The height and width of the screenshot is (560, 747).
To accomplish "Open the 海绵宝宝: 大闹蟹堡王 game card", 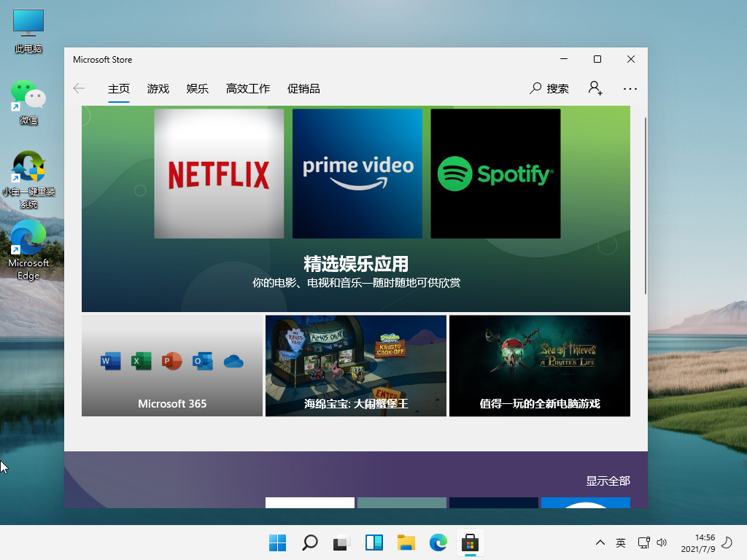I will [356, 366].
